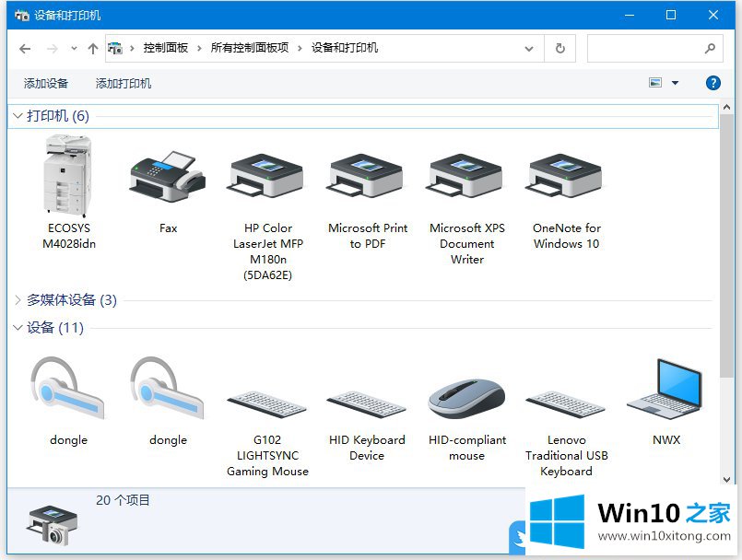Open recent locations dropdown arrow
Image resolution: width=742 pixels, height=560 pixels.
click(74, 48)
